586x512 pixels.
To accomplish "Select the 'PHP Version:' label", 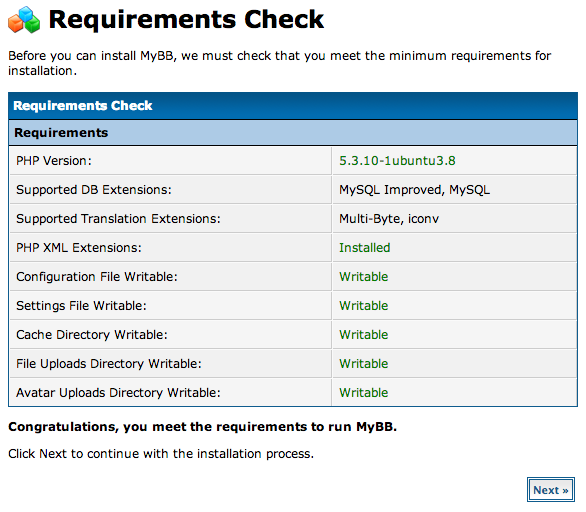I will point(54,161).
